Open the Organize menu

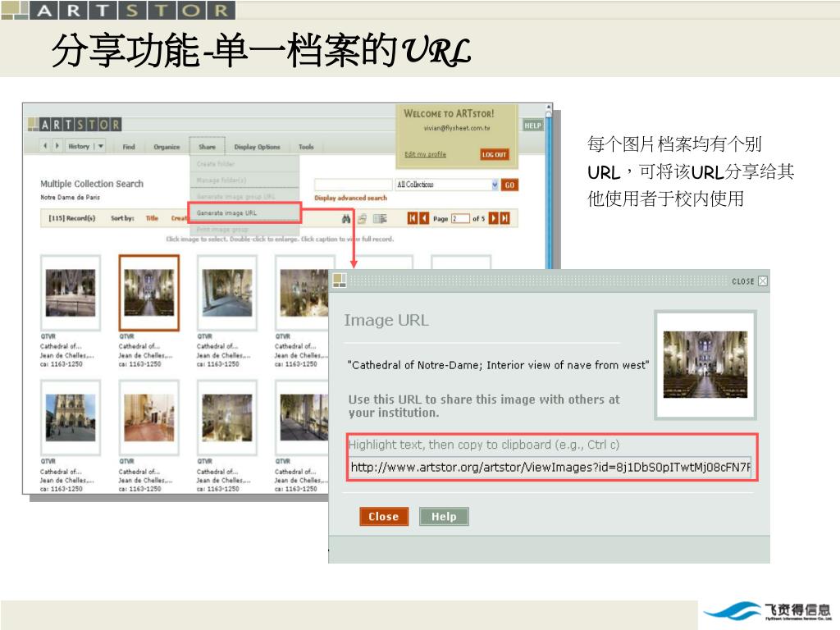click(x=167, y=147)
